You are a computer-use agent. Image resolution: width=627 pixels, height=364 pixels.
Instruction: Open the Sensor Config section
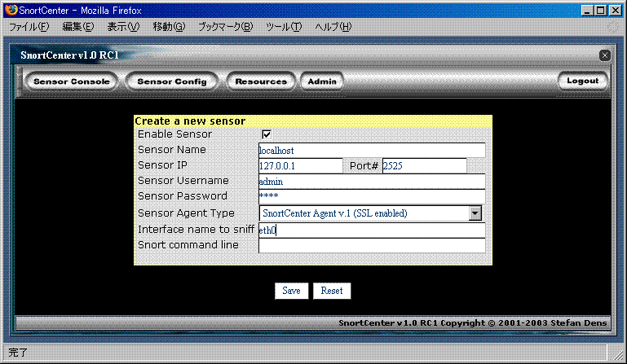(x=172, y=81)
